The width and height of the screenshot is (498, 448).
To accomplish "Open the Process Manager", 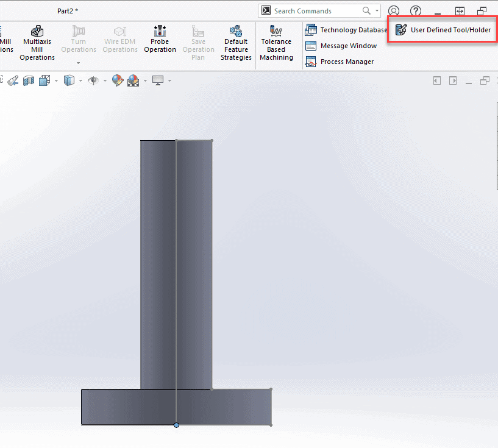I will click(340, 62).
